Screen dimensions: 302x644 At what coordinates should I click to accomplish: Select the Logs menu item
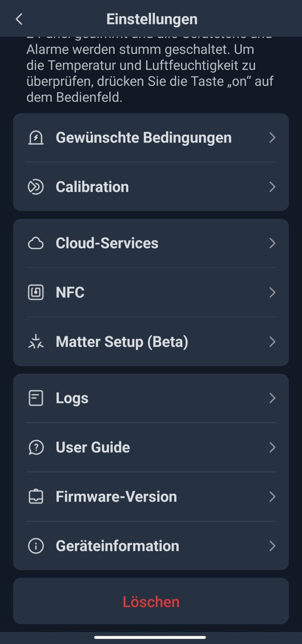(151, 398)
